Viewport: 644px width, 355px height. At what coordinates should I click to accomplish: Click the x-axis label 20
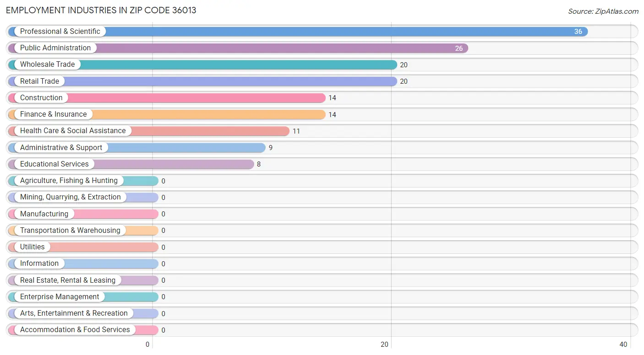[385, 344]
